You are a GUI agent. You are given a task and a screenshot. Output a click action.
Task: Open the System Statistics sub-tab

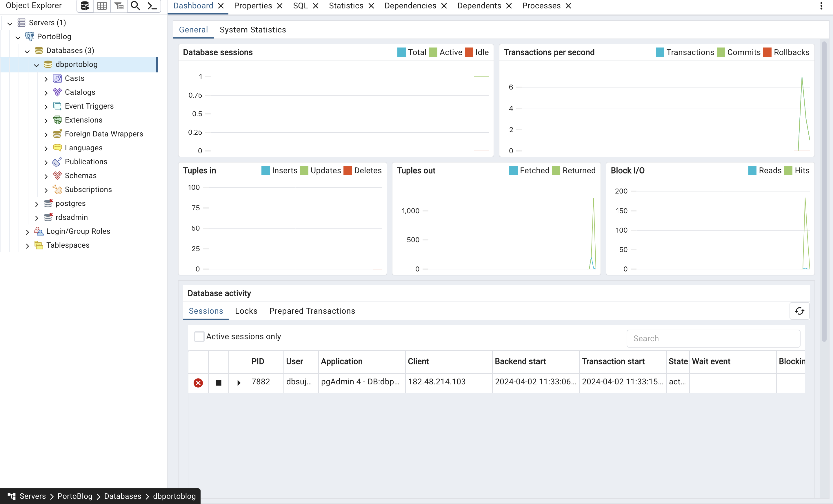(252, 30)
